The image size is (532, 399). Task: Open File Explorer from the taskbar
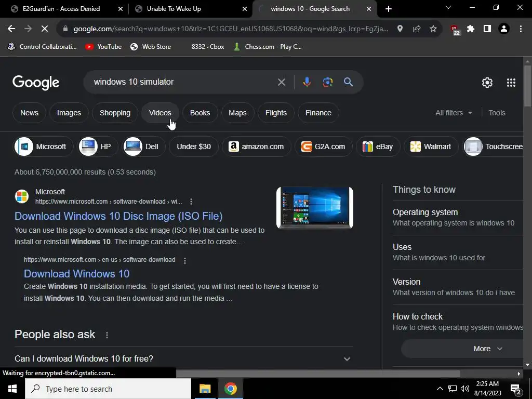click(205, 389)
